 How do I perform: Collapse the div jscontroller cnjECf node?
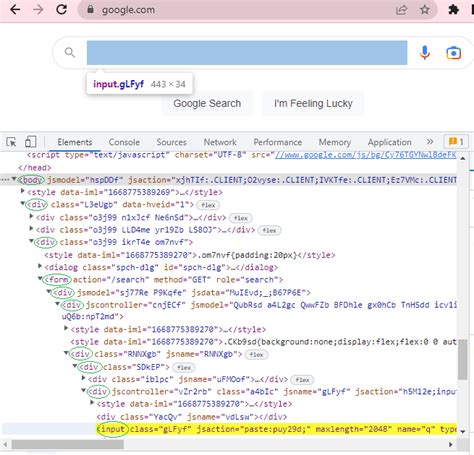point(58,304)
